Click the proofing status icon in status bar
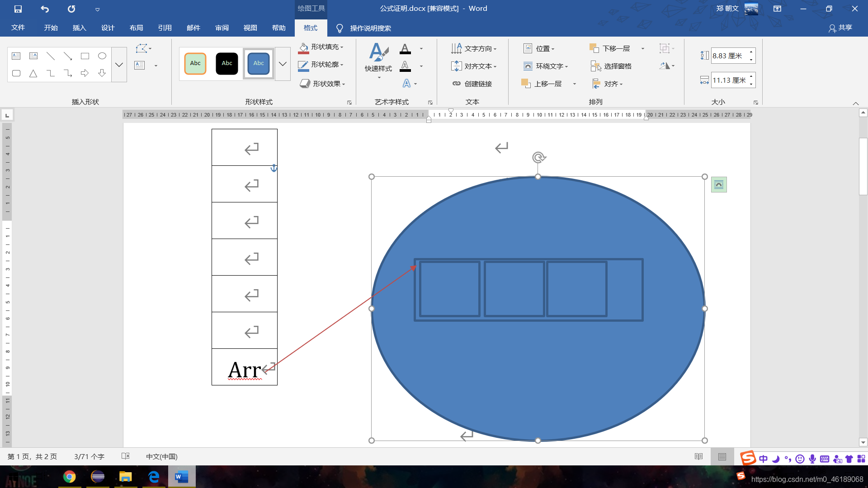The width and height of the screenshot is (868, 488). click(x=126, y=456)
